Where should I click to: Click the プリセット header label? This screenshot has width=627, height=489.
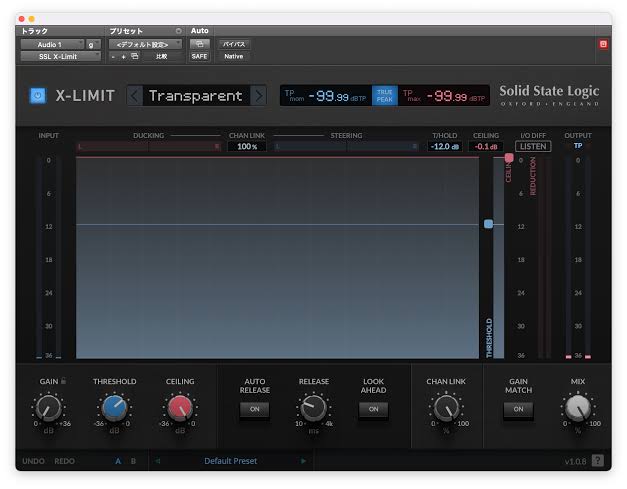click(126, 31)
